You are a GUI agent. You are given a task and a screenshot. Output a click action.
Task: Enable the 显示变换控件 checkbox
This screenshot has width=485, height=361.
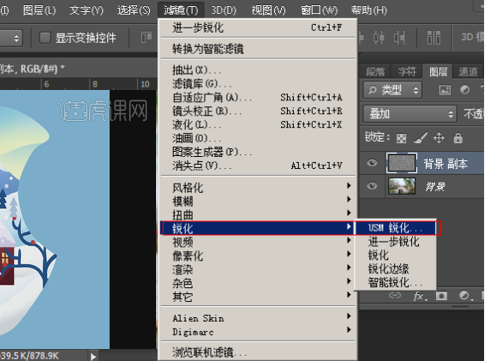(45, 38)
